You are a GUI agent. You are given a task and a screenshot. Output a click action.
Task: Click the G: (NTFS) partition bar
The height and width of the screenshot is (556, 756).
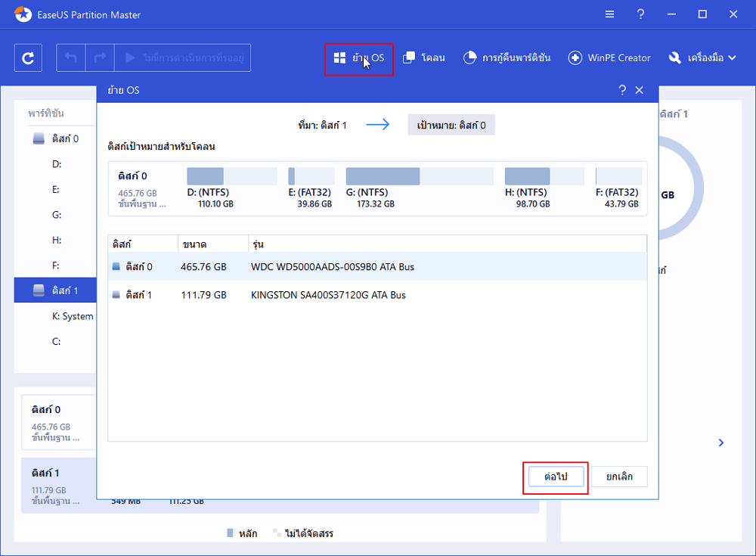click(x=420, y=176)
